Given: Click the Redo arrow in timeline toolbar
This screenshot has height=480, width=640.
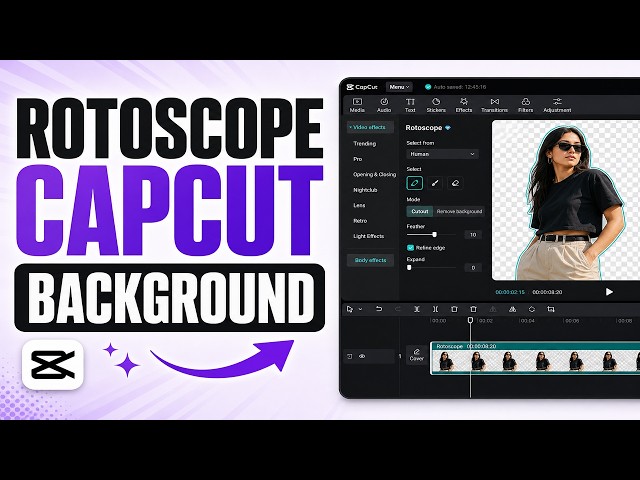Looking at the screenshot, I should [x=398, y=309].
